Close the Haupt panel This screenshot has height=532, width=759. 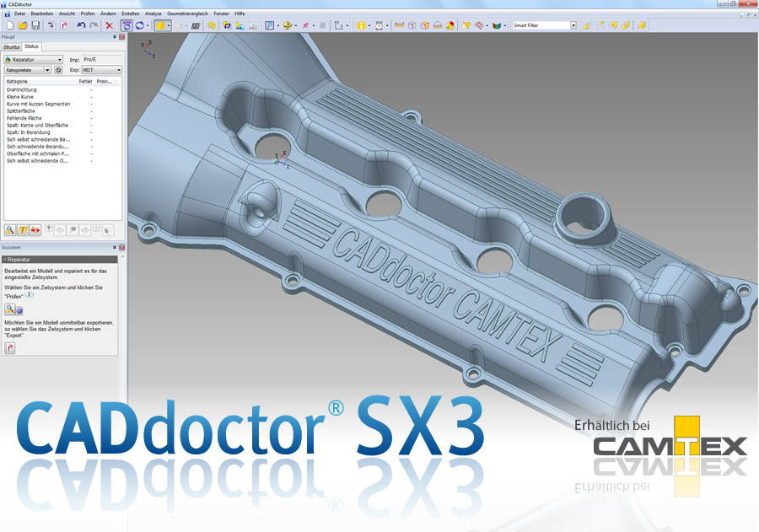pos(122,37)
